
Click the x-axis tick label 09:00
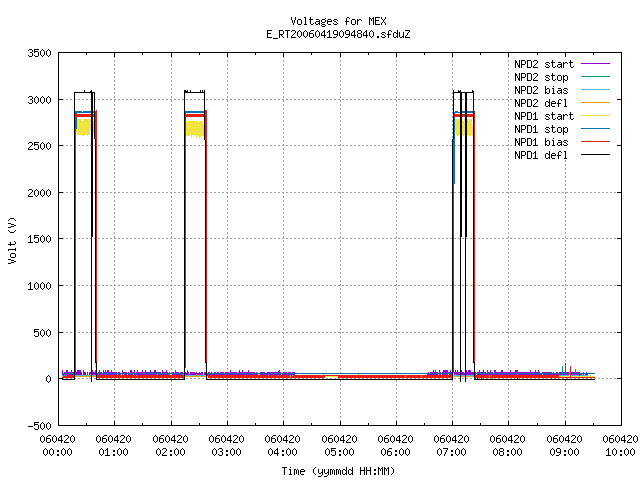pyautogui.click(x=564, y=452)
